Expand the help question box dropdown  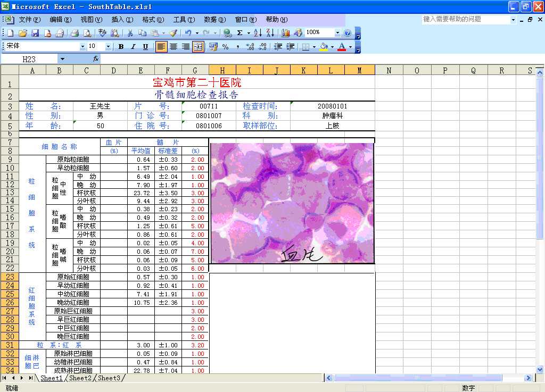click(x=514, y=20)
